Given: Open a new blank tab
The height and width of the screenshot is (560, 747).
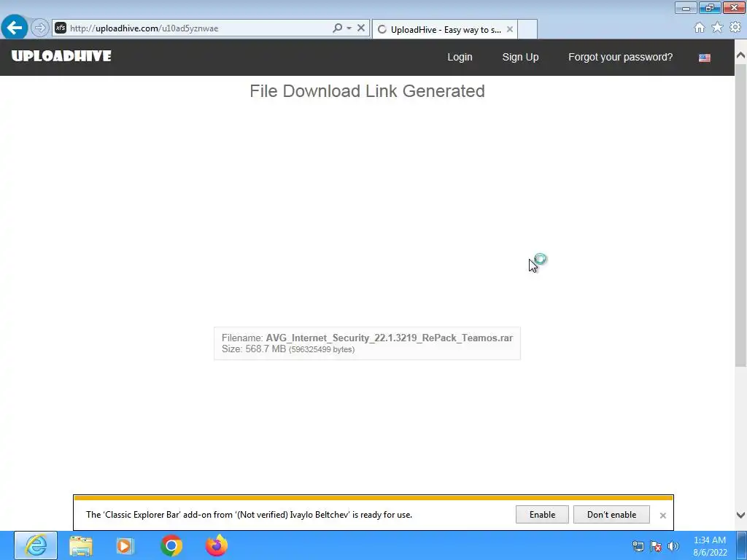Looking at the screenshot, I should pos(527,29).
